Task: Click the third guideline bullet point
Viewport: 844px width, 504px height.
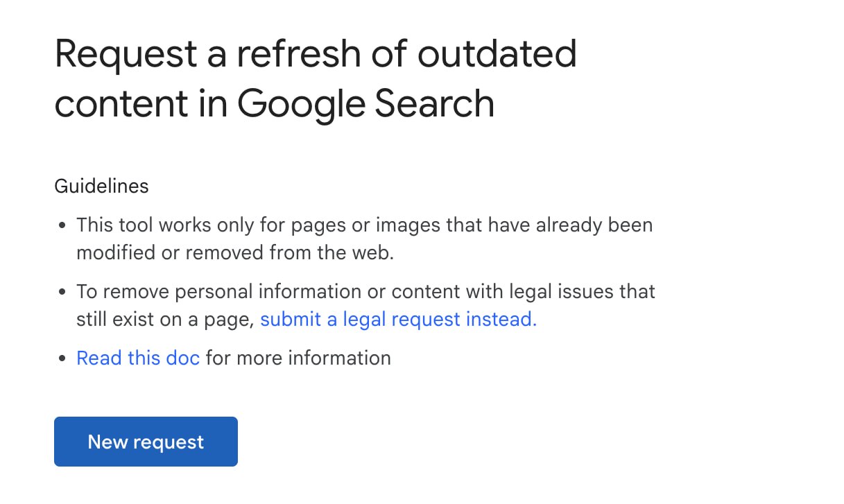Action: tap(233, 358)
